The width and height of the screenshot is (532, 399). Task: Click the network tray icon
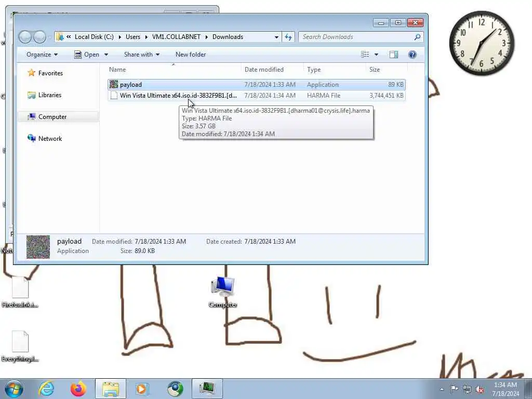pos(467,389)
